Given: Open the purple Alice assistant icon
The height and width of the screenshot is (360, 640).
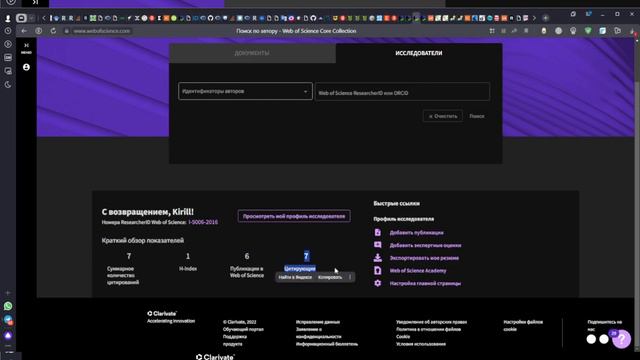Looking at the screenshot, I should [x=8, y=335].
